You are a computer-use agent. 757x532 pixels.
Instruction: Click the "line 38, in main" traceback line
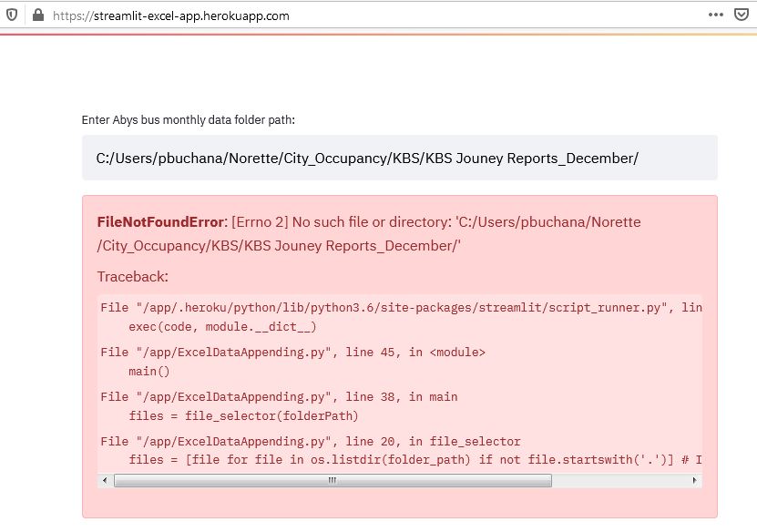click(x=279, y=397)
